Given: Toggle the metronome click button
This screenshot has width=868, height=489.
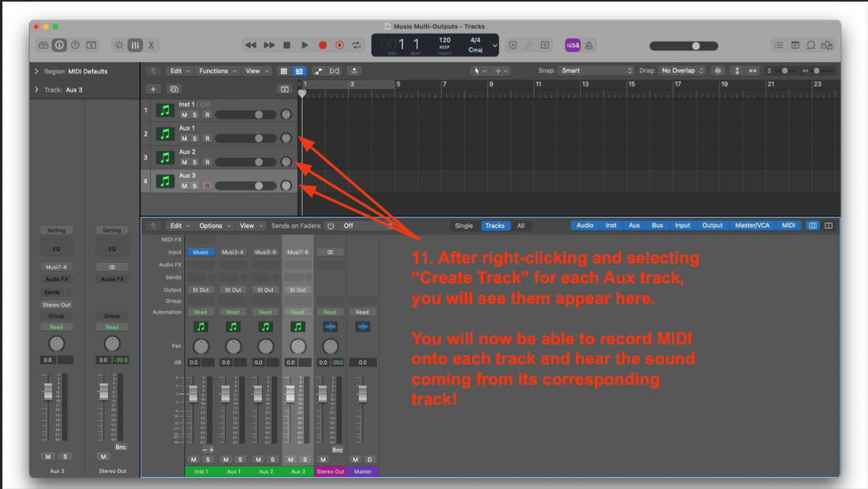Looking at the screenshot, I should (x=587, y=45).
